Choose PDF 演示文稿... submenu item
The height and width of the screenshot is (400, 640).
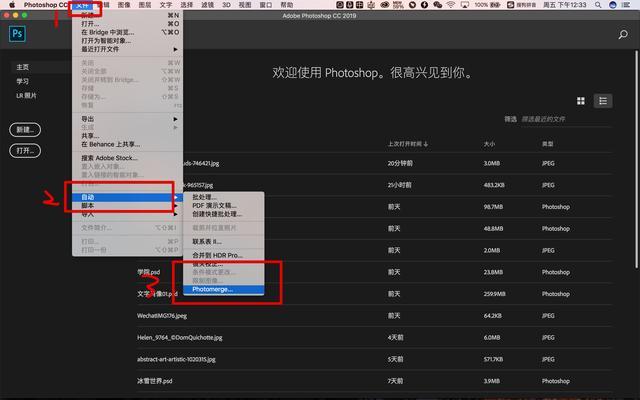224,205
